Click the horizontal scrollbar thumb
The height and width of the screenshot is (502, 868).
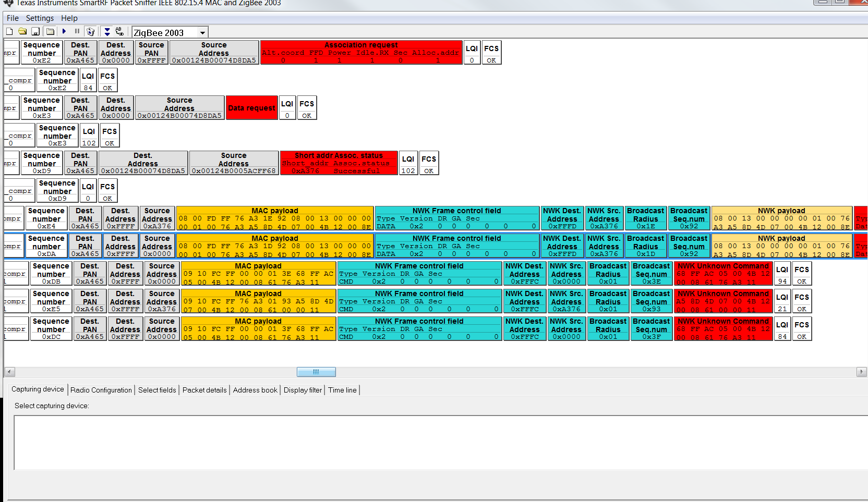coord(316,372)
